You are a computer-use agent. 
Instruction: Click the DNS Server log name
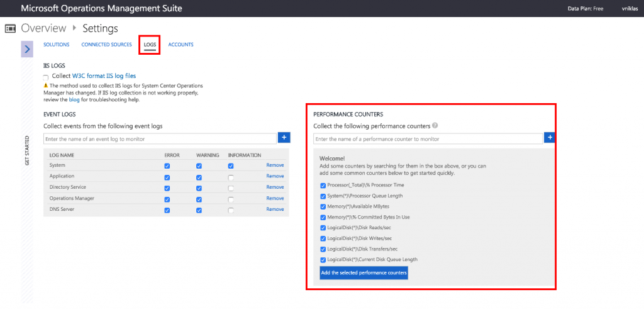(x=62, y=209)
